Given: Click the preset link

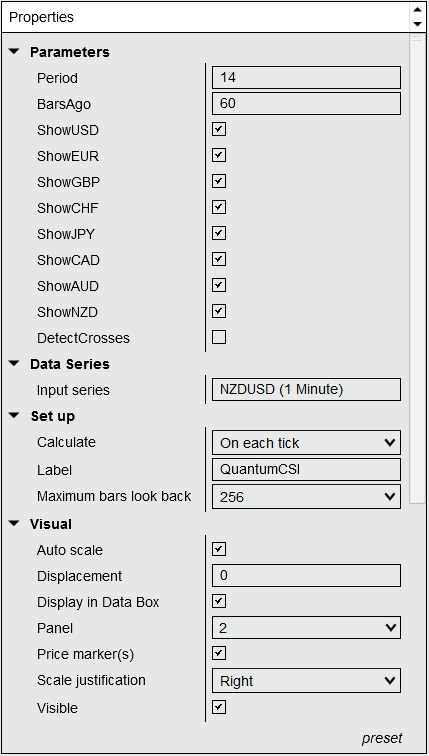Looking at the screenshot, I should (x=382, y=738).
